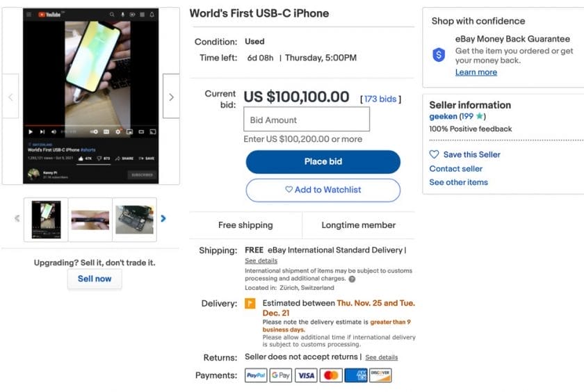Screen dimensions: 584x392
Task: Add the item to Watchlist
Action: 323,190
